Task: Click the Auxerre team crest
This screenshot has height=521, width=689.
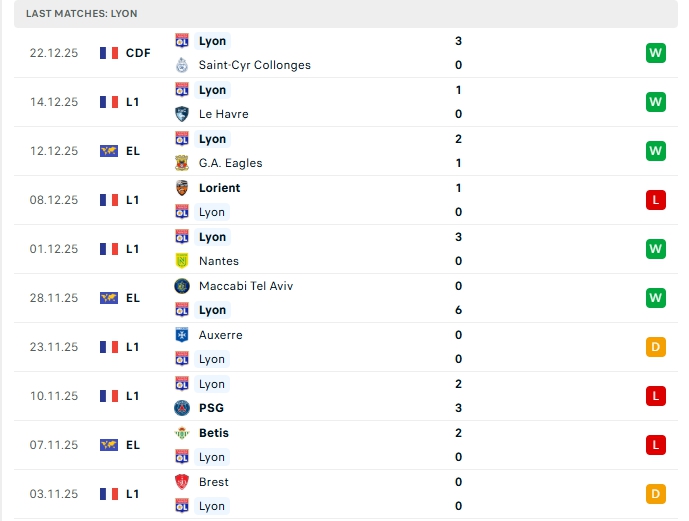Action: tap(182, 335)
